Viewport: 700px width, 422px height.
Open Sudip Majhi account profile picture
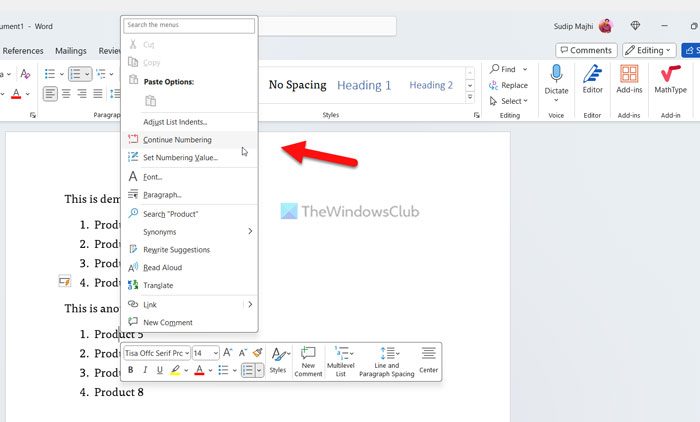[x=605, y=26]
